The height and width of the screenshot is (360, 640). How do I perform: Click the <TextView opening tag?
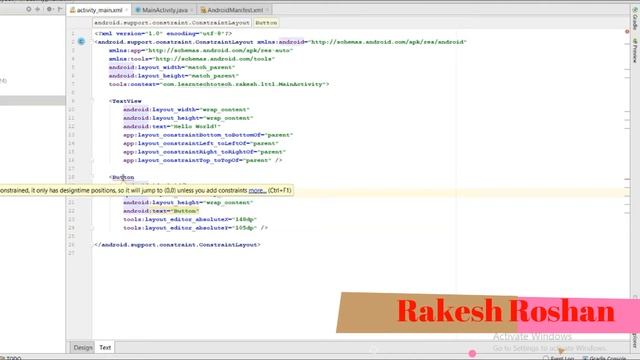pos(125,101)
